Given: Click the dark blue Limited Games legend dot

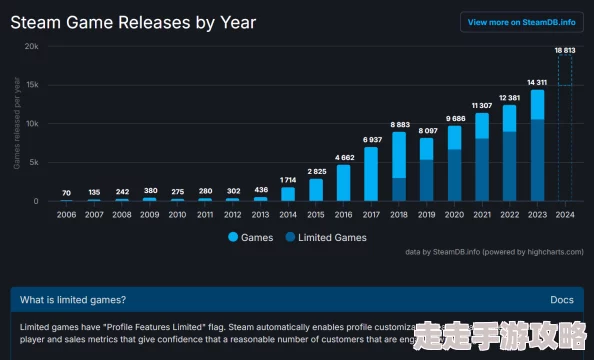Looking at the screenshot, I should 290,237.
